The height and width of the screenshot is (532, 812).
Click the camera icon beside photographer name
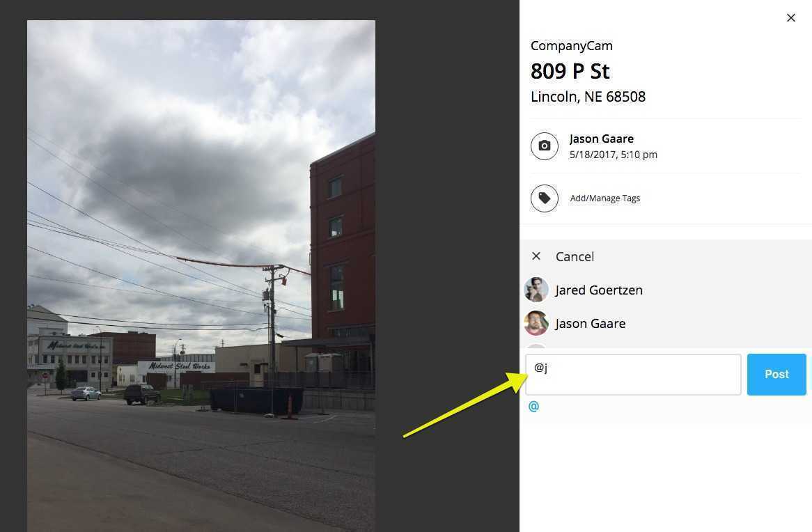[545, 146]
